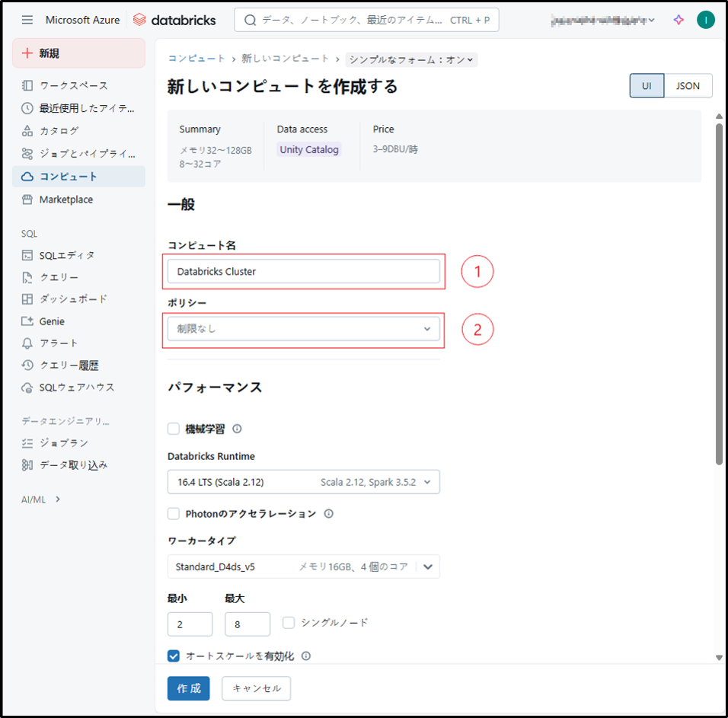Enable the 機械学習 checkbox

pos(174,429)
